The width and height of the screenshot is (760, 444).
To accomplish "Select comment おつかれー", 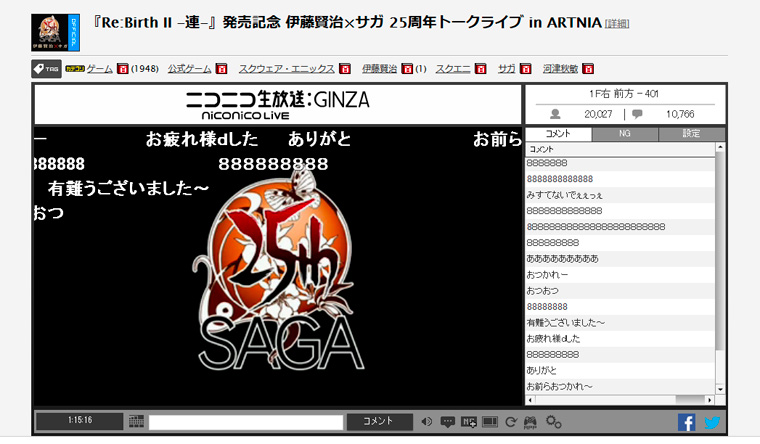I will tap(620, 275).
